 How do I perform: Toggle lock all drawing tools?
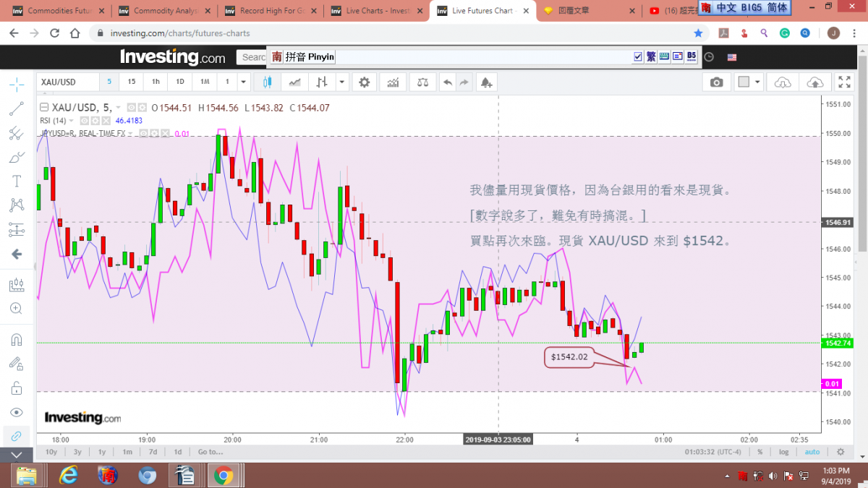coord(16,388)
